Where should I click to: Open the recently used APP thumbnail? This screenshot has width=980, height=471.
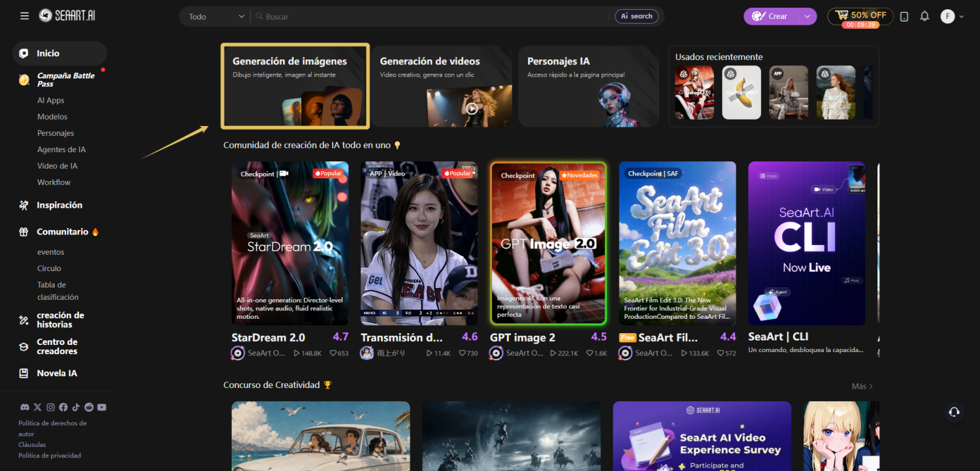pos(789,92)
